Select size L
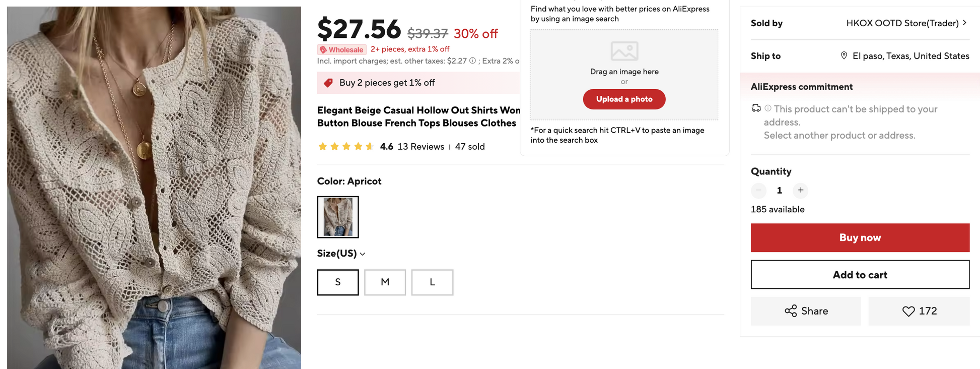This screenshot has height=369, width=980. click(432, 282)
